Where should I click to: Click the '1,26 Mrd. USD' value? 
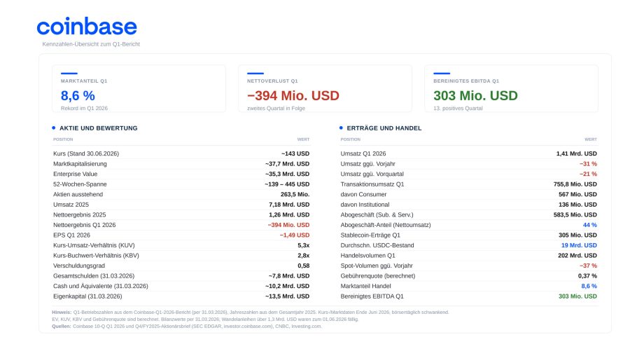[x=289, y=215]
